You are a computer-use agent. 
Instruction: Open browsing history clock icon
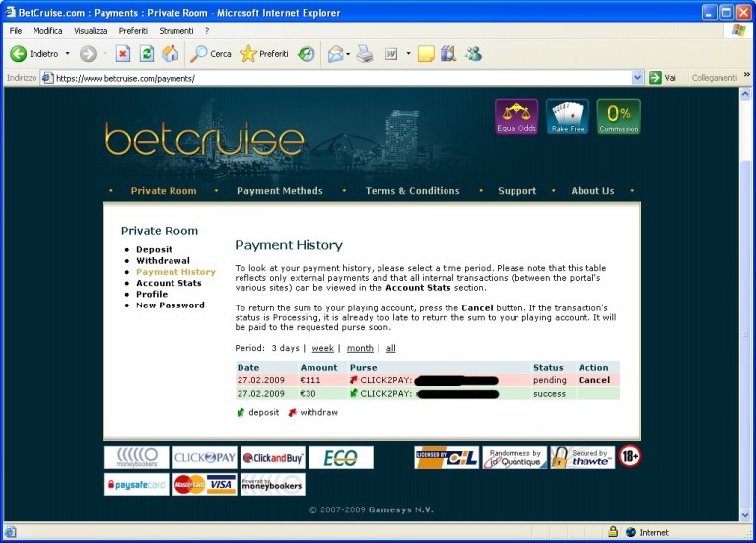[x=307, y=54]
